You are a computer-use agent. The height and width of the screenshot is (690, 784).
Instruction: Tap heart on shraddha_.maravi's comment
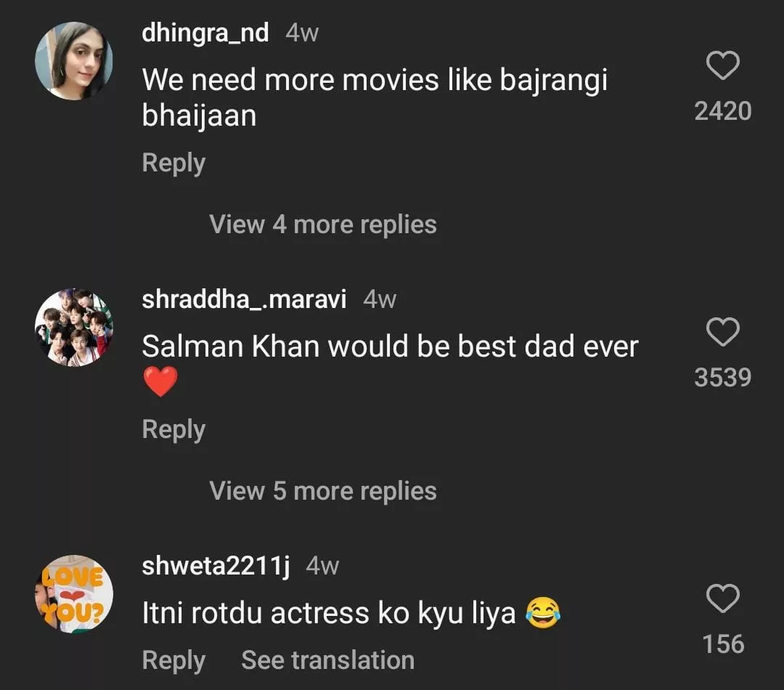coord(722,333)
